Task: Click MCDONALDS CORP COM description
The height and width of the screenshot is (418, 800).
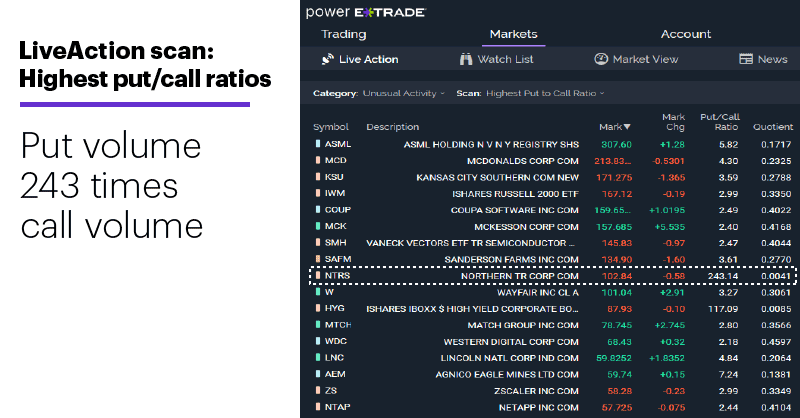Action: (x=523, y=161)
